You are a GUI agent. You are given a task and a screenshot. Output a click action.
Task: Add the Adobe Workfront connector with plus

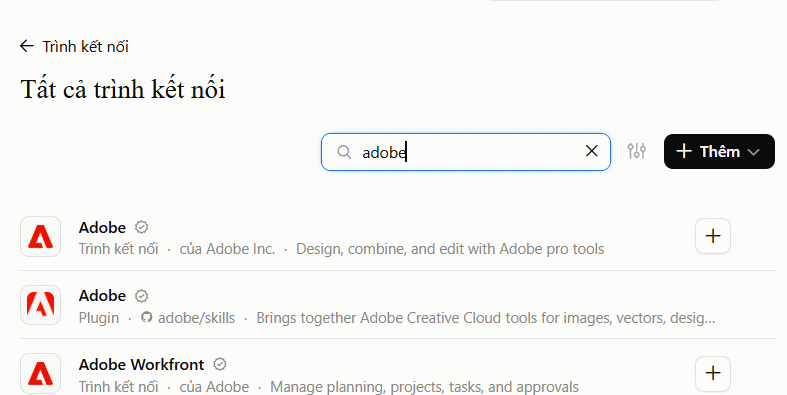(x=713, y=373)
